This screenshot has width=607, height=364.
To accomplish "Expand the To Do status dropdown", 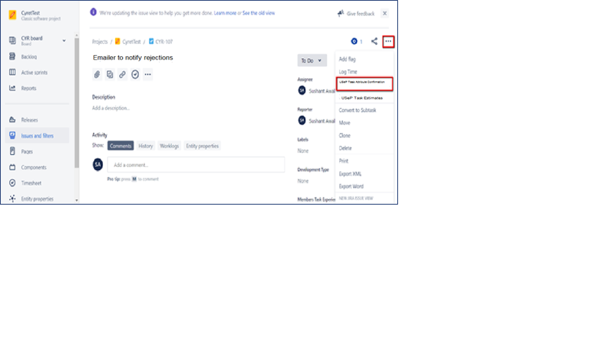I will 312,60.
